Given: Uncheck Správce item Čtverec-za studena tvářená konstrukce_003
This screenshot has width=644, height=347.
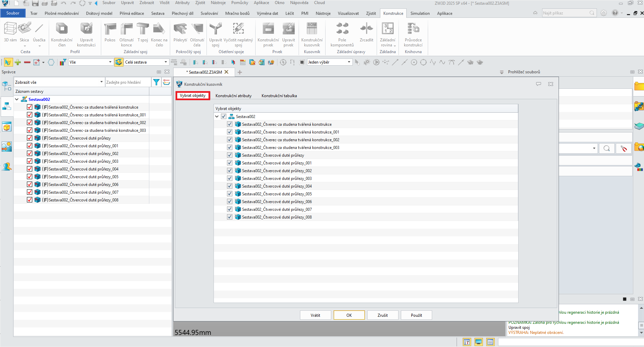Looking at the screenshot, I should click(x=30, y=130).
